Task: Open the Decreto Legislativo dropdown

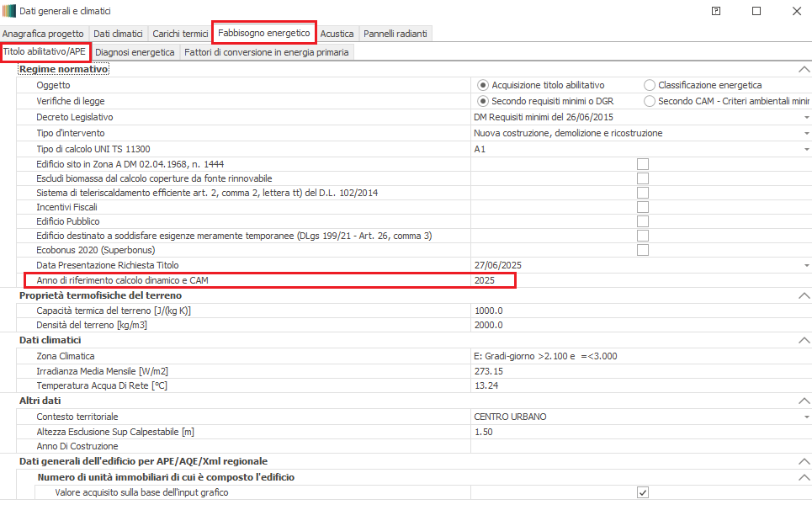Action: pyautogui.click(x=805, y=117)
